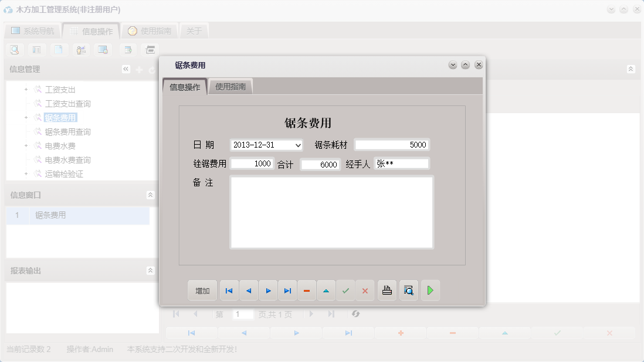Open print preview in the 锯条费用 dialog
Viewport: 644px width, 362px height.
tap(408, 290)
